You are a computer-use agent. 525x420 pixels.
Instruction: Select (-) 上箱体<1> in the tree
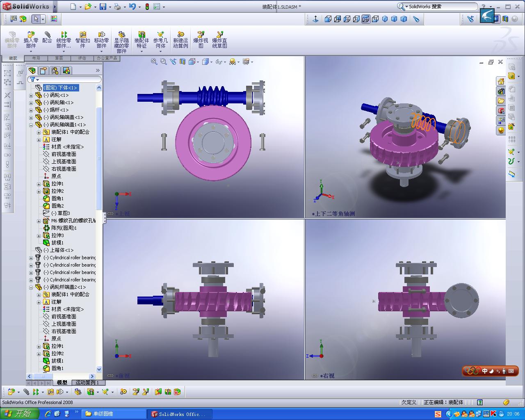(x=58, y=250)
